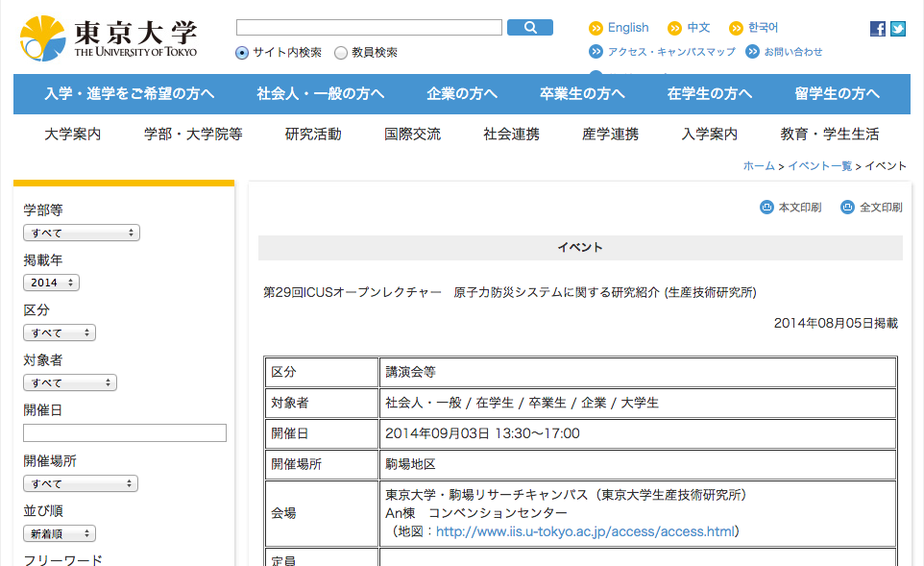Click arrow icon beside English
This screenshot has height=566, width=924.
[x=596, y=29]
